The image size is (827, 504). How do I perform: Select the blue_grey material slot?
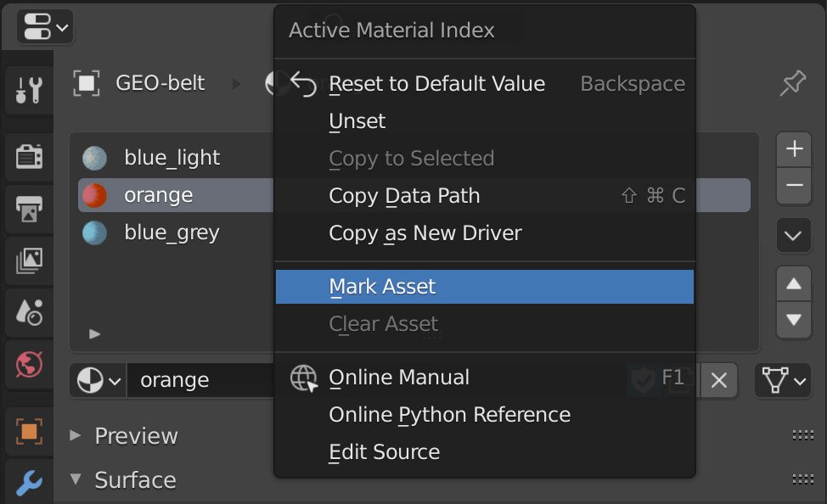pos(172,232)
